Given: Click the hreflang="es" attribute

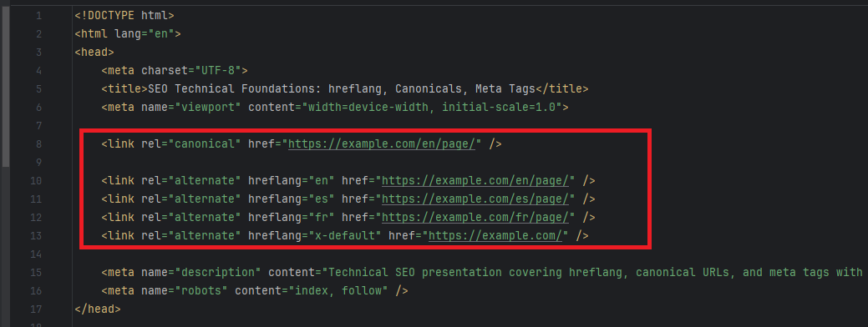Looking at the screenshot, I should pos(292,199).
